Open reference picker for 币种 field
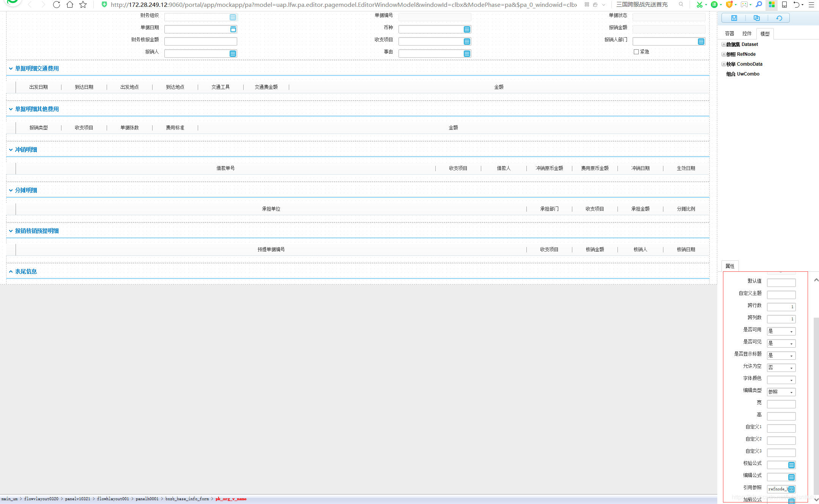The width and height of the screenshot is (819, 504). (x=467, y=30)
